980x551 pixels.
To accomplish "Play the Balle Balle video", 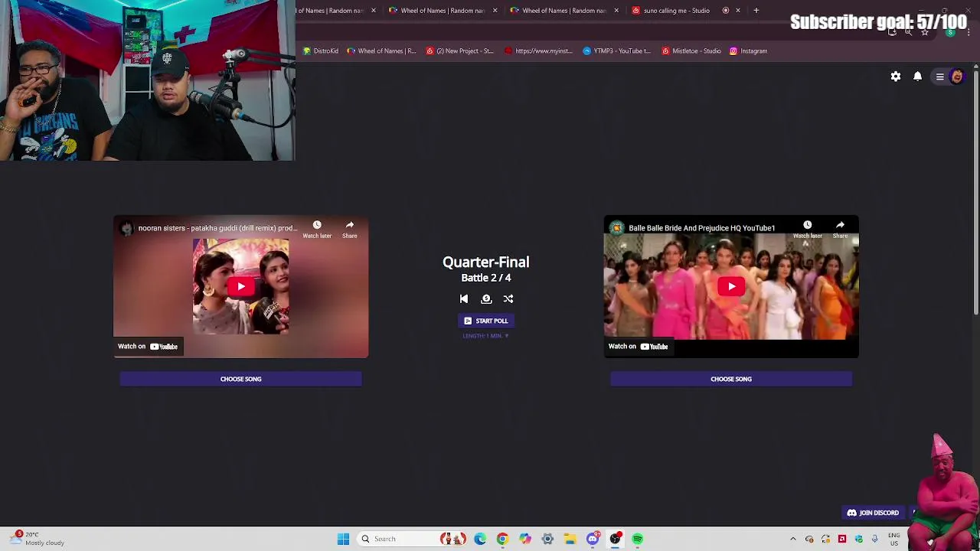I will click(731, 286).
